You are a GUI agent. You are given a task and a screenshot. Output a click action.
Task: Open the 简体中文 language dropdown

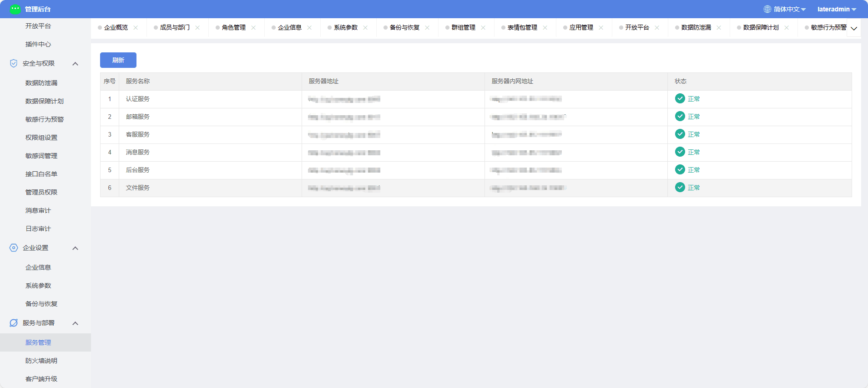[x=790, y=9]
